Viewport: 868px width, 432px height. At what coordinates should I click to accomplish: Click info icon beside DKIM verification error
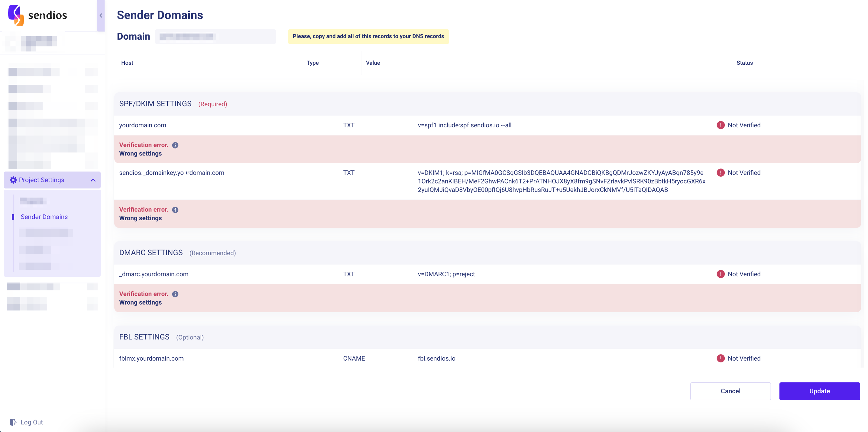(175, 210)
